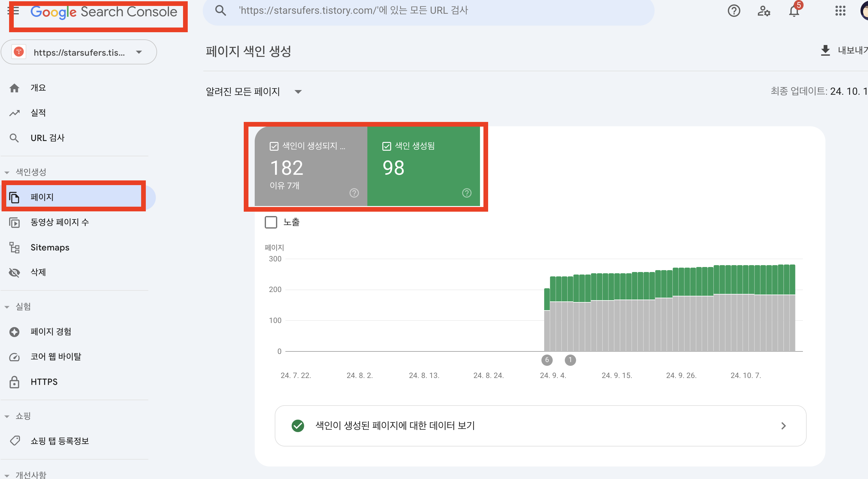Open the help question mark icon
The image size is (868, 479).
click(733, 11)
